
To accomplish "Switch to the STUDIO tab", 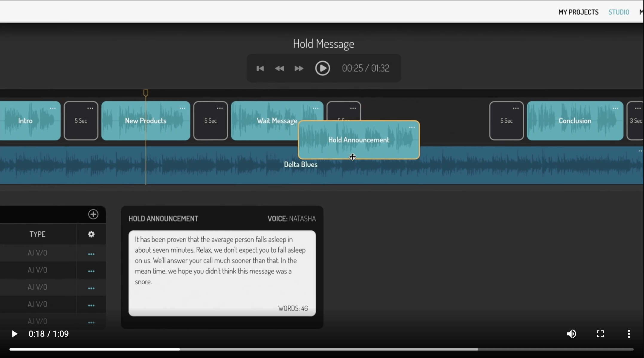I will point(619,12).
